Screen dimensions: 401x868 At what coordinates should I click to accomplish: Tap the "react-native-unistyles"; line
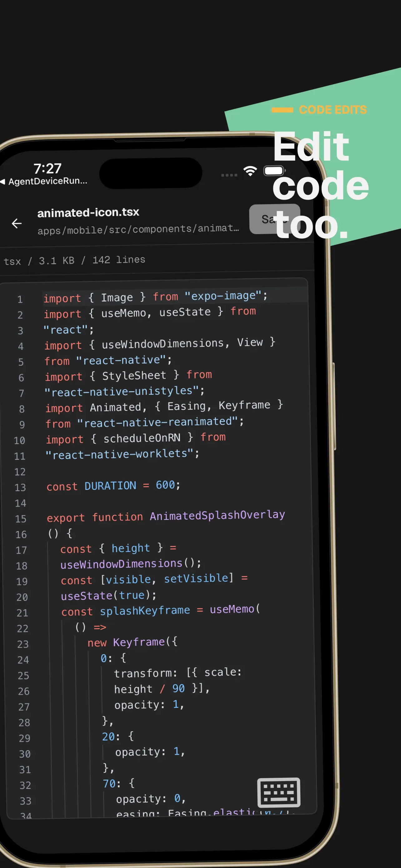(x=125, y=391)
